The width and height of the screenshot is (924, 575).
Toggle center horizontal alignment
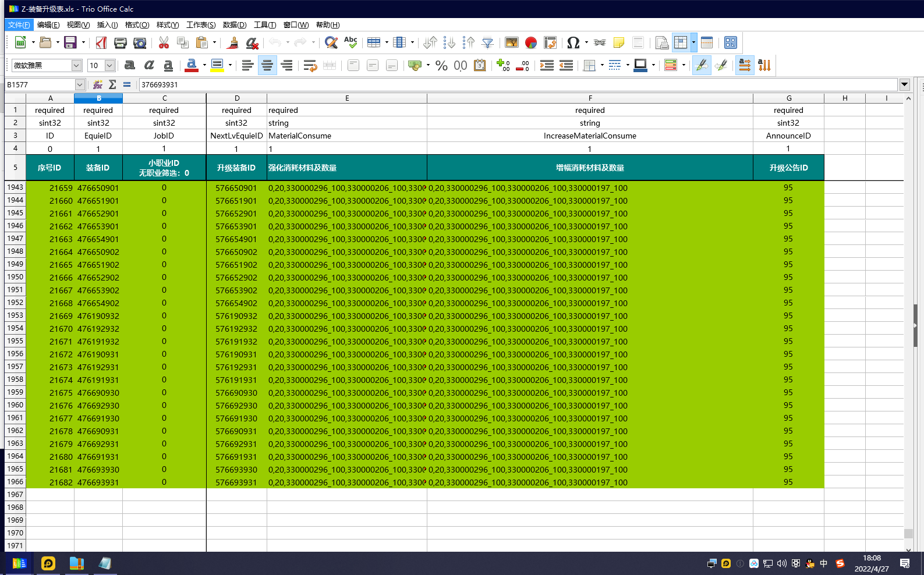pyautogui.click(x=267, y=65)
